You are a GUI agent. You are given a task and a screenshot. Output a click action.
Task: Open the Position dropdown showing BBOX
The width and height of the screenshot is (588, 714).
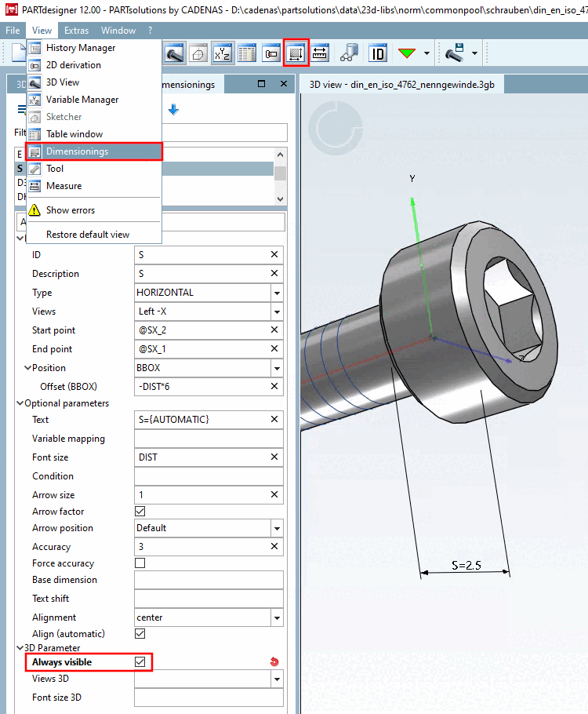coord(277,369)
